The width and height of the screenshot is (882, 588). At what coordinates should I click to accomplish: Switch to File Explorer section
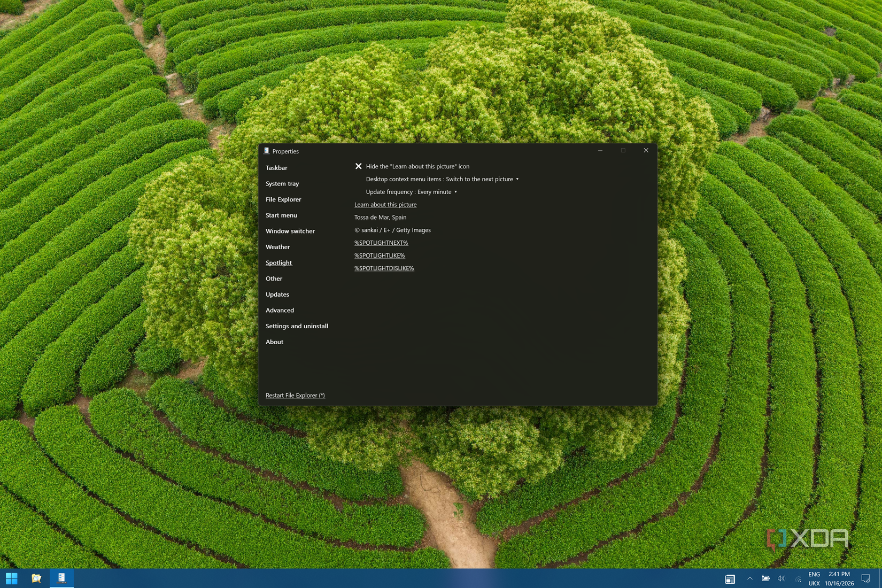pos(283,199)
